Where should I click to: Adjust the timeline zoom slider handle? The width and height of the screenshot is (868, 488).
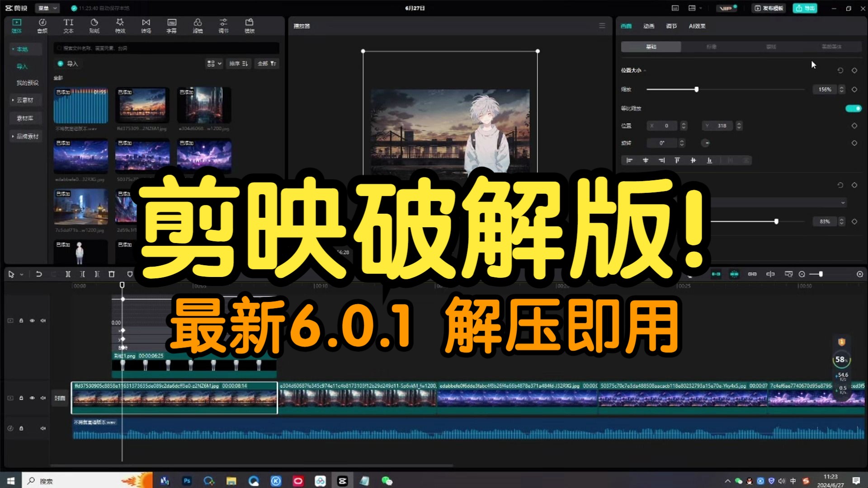pos(821,274)
